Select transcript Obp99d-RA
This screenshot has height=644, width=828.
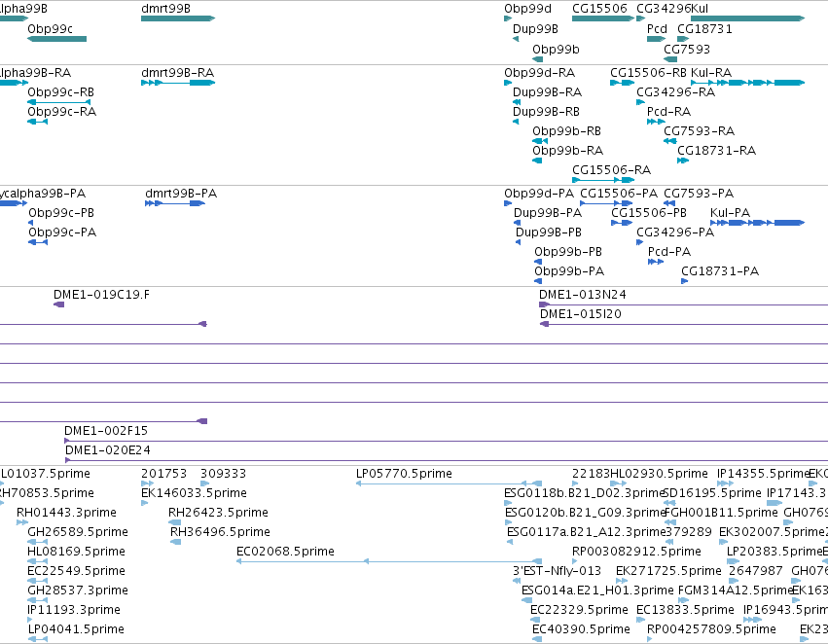[540, 73]
